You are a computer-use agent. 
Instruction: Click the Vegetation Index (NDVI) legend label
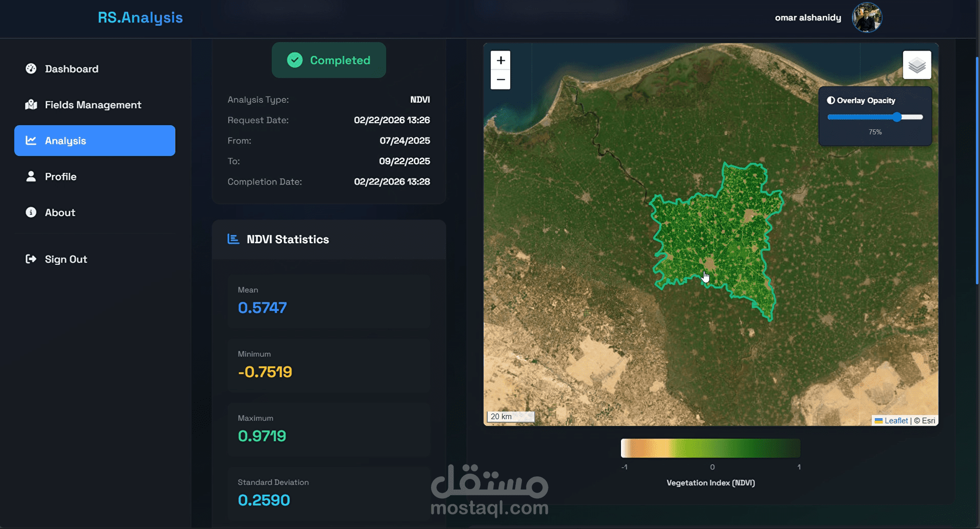(710, 483)
